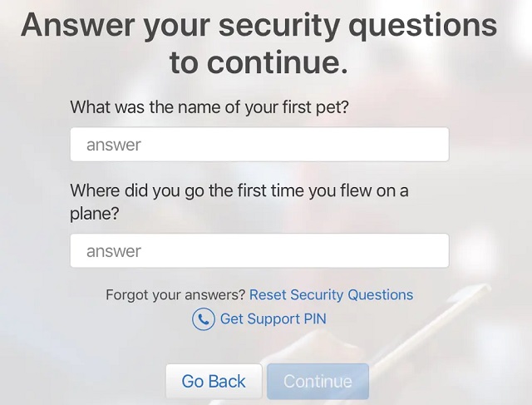
Task: Select the "answer" placeholder under the plane question
Action: click(x=114, y=251)
